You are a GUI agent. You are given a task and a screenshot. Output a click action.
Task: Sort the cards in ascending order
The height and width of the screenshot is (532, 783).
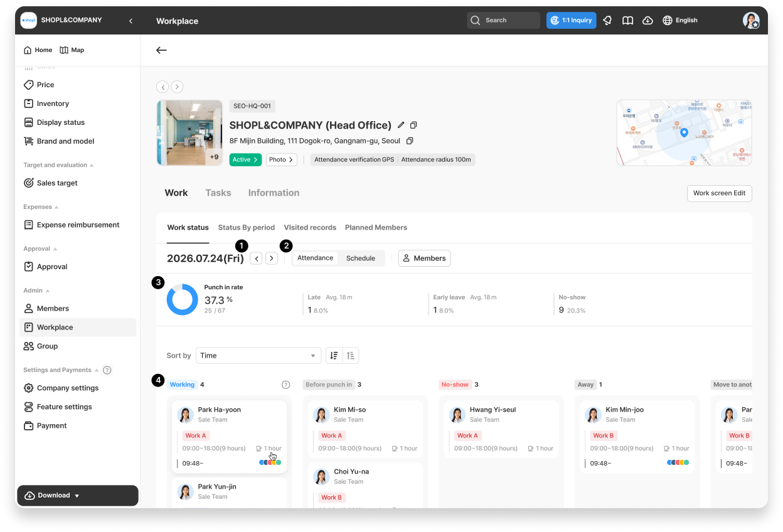click(x=351, y=356)
